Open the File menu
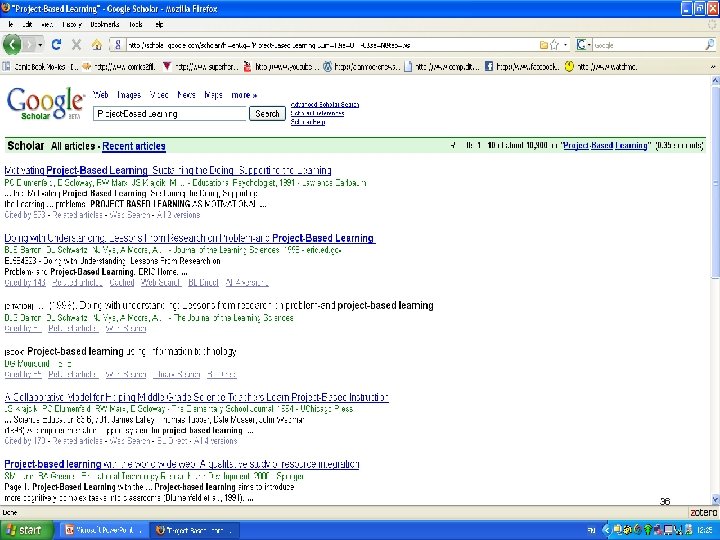This screenshot has width=720, height=540. tap(10, 24)
